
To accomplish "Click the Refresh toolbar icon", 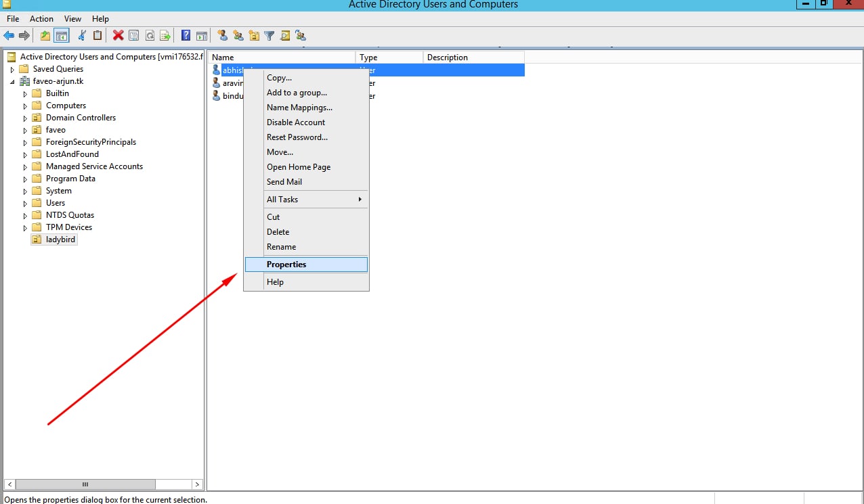I will 150,36.
